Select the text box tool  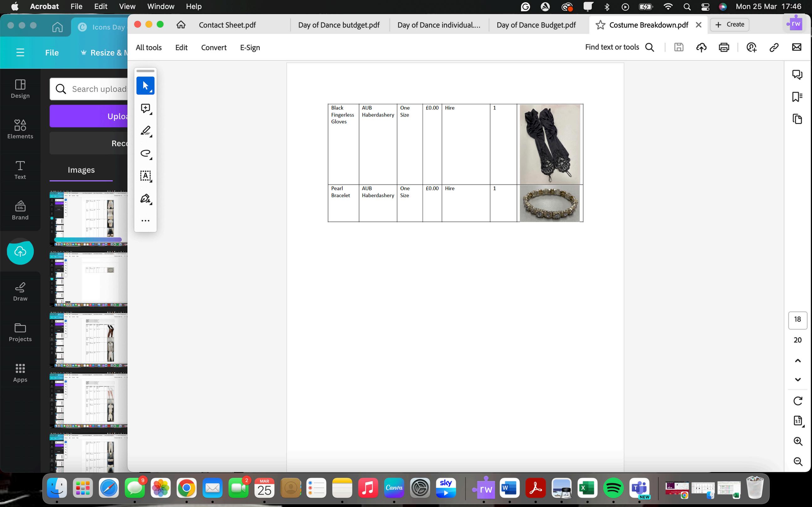[x=145, y=176]
